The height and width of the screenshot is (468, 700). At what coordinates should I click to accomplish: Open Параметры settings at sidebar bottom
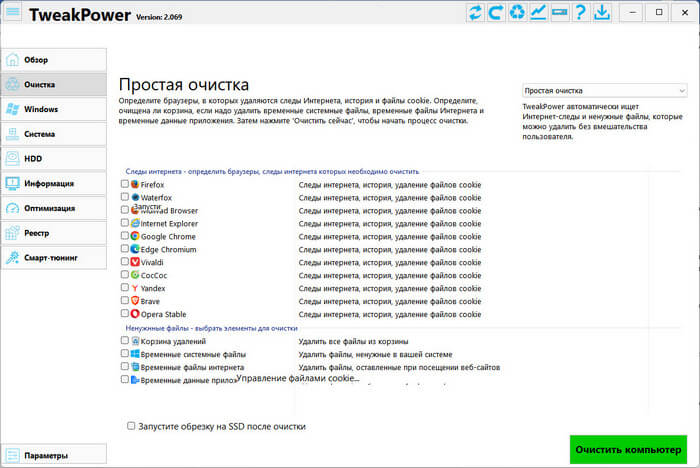[x=54, y=455]
